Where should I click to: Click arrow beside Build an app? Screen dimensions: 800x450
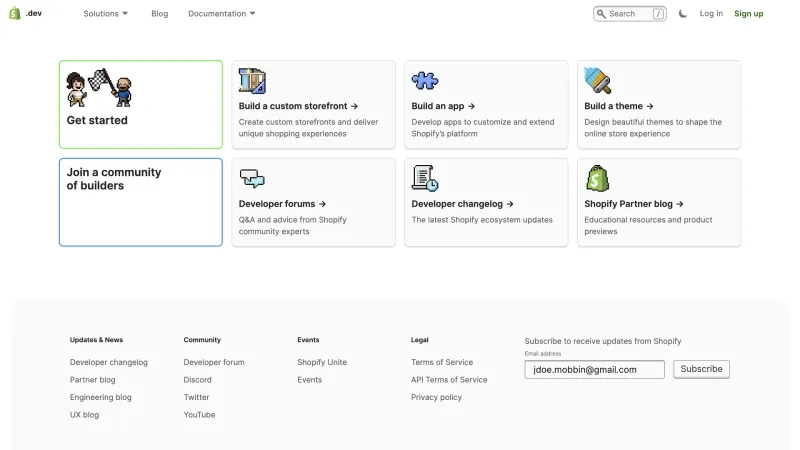tap(471, 106)
